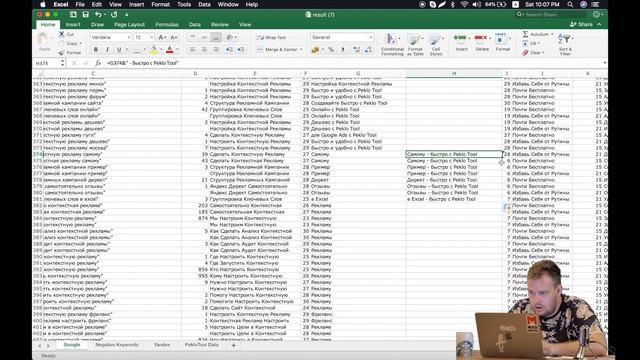Click the Spotlight search icon in menu bar
Viewport: 640px width, 360px height.
click(x=570, y=4)
